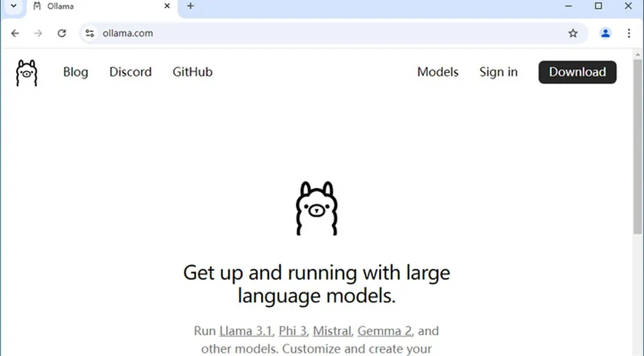Select the Ollama tab

coord(101,6)
